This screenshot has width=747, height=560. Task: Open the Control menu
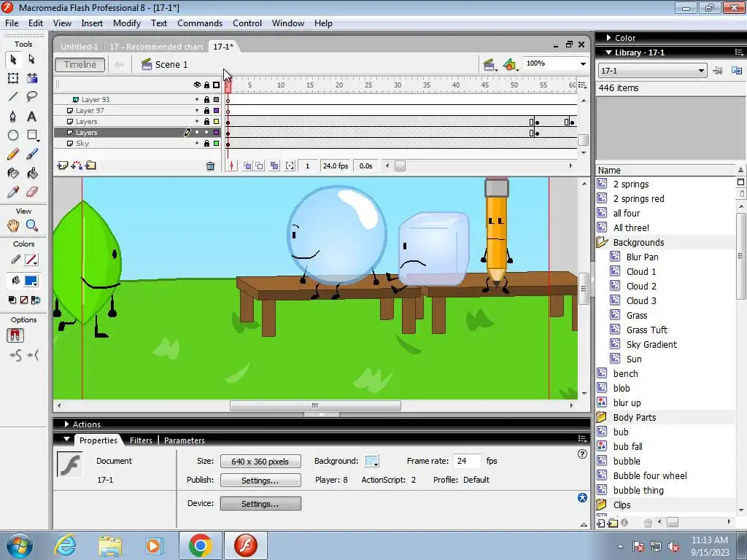(x=247, y=23)
